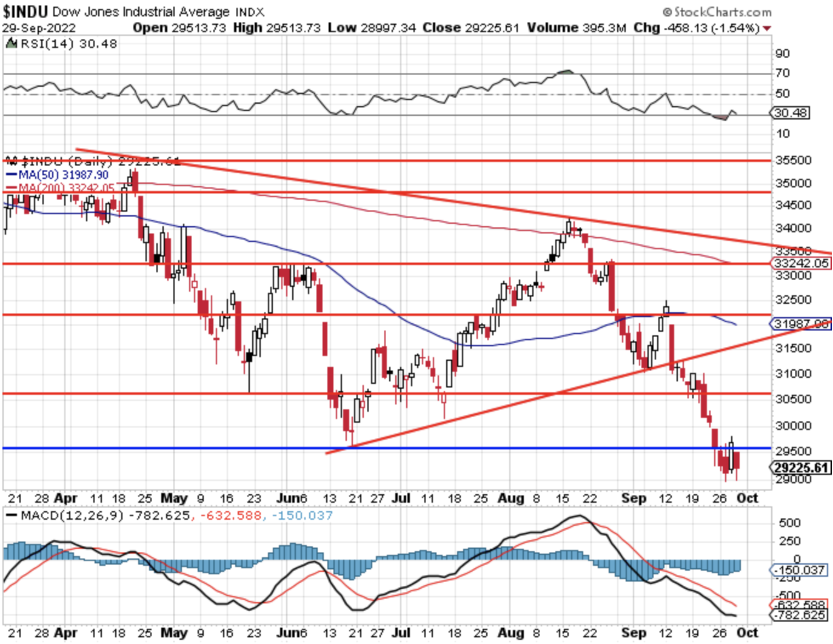Click the 30500 price axis label
The height and width of the screenshot is (644, 833).
[x=793, y=399]
